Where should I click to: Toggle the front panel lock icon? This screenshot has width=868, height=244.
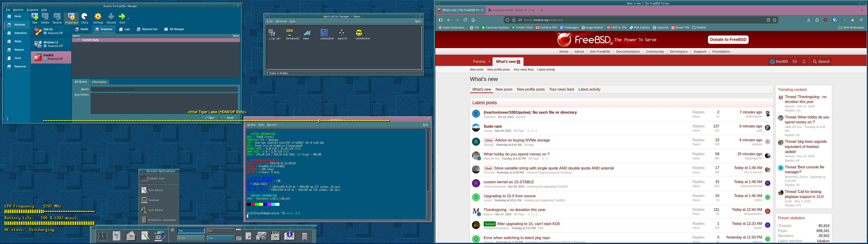172,230
